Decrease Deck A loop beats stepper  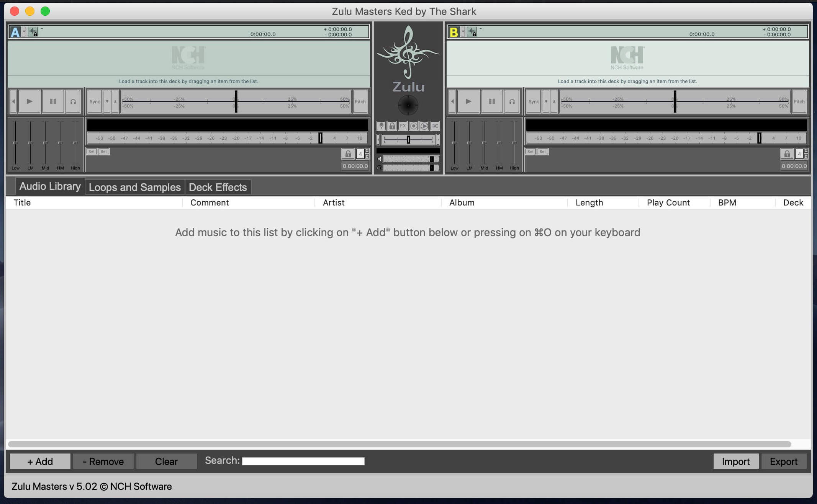point(367,157)
